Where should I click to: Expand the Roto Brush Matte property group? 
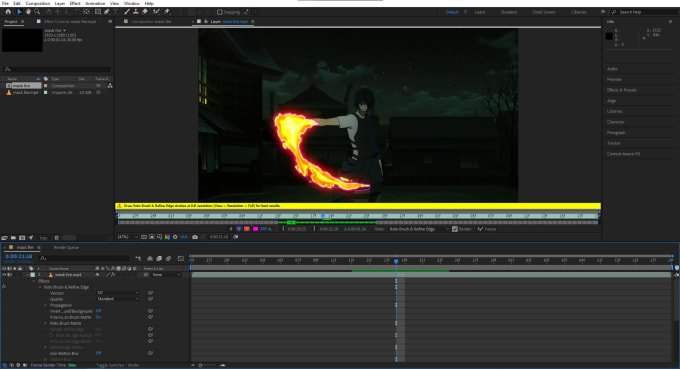[46, 323]
